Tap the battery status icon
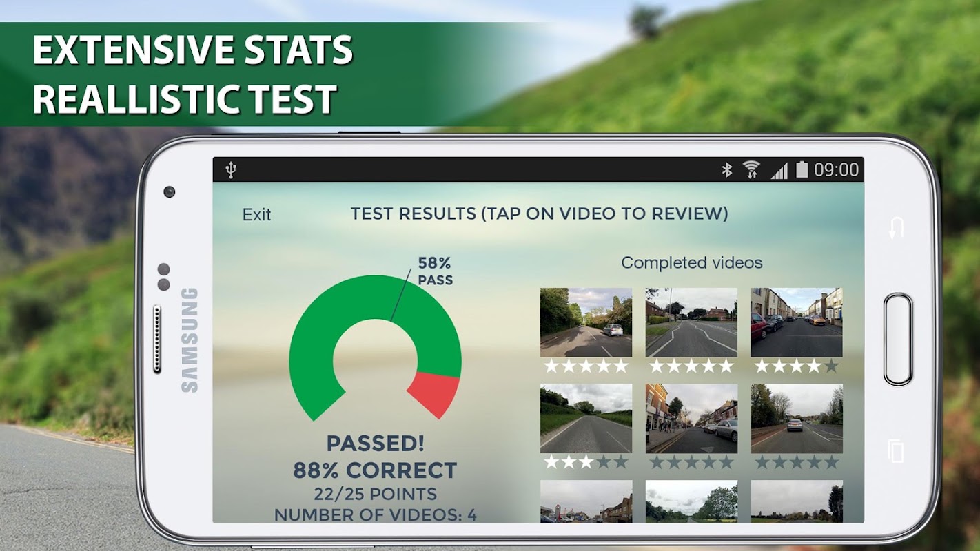This screenshot has height=551, width=980. coord(802,169)
